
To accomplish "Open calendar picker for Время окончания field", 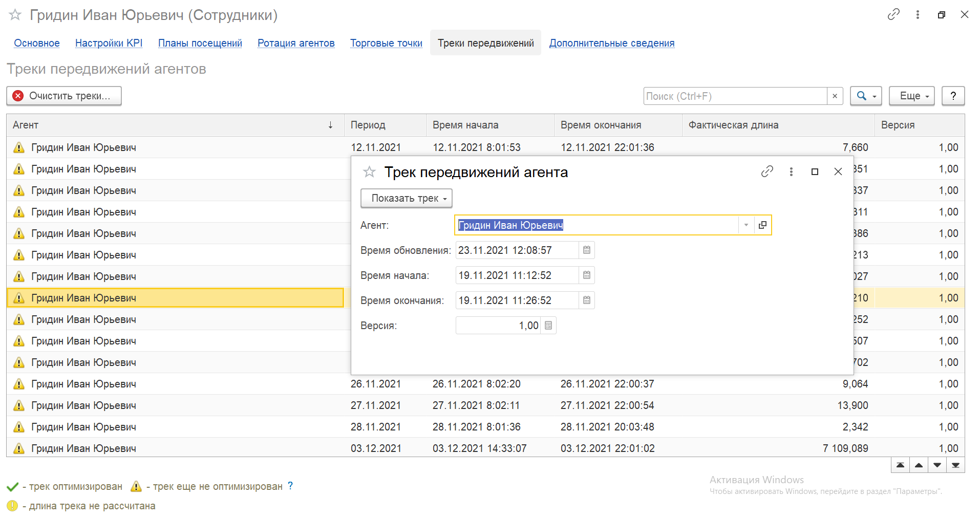I will [587, 300].
